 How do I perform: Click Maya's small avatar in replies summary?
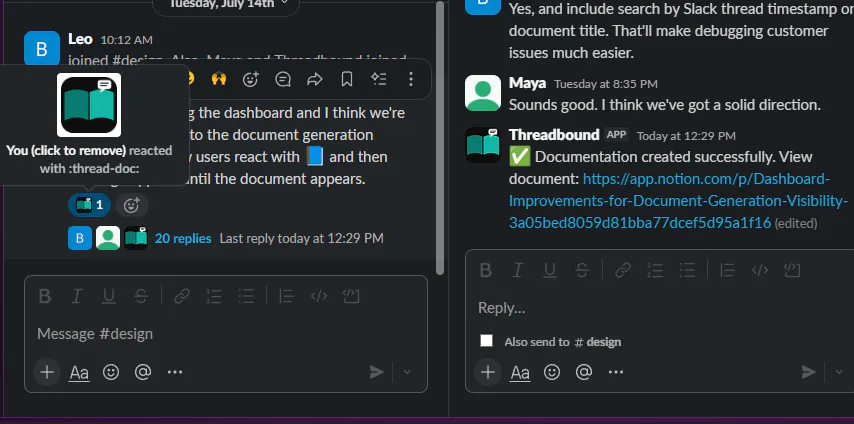(108, 238)
